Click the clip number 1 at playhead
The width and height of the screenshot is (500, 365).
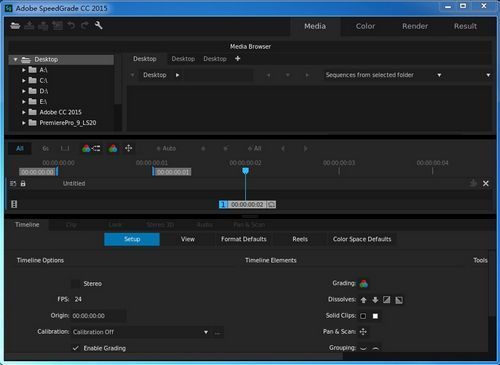[x=223, y=204]
